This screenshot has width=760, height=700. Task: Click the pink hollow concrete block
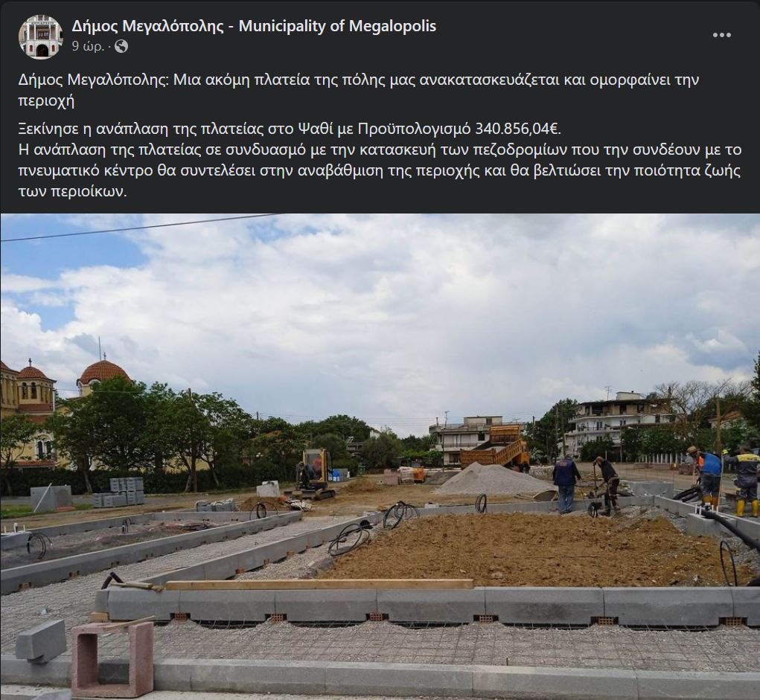click(112, 659)
